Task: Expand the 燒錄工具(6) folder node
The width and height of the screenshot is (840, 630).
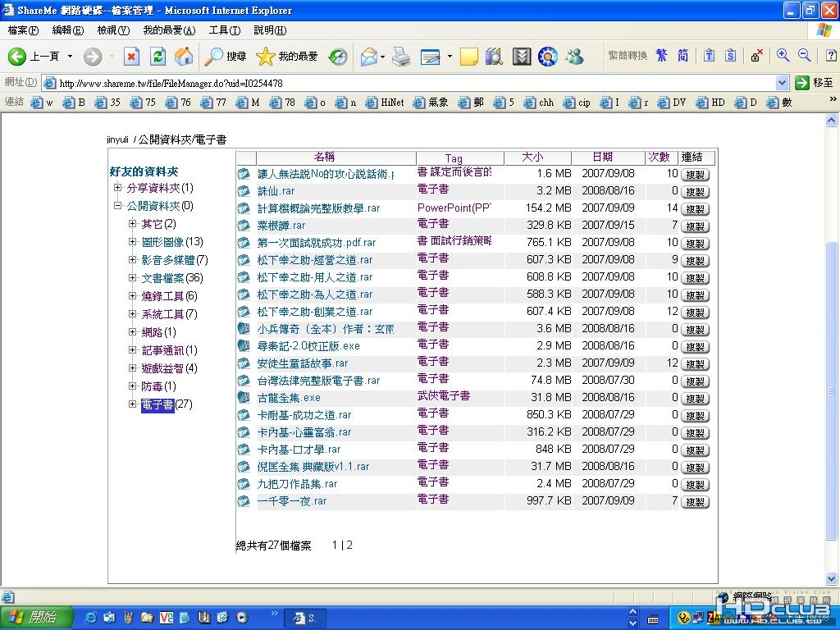Action: [132, 295]
